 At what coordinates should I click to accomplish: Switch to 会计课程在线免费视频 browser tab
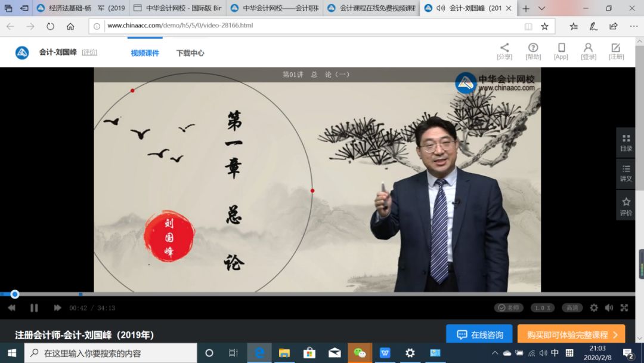[371, 8]
